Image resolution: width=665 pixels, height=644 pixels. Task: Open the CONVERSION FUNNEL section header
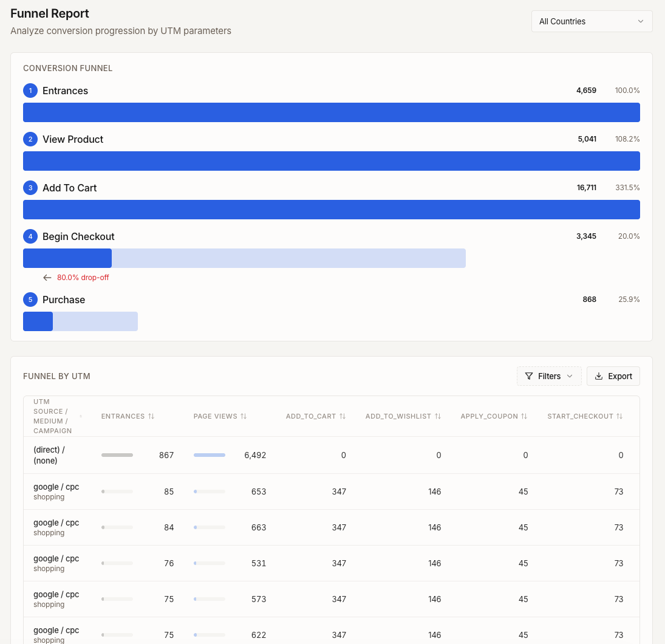click(67, 68)
